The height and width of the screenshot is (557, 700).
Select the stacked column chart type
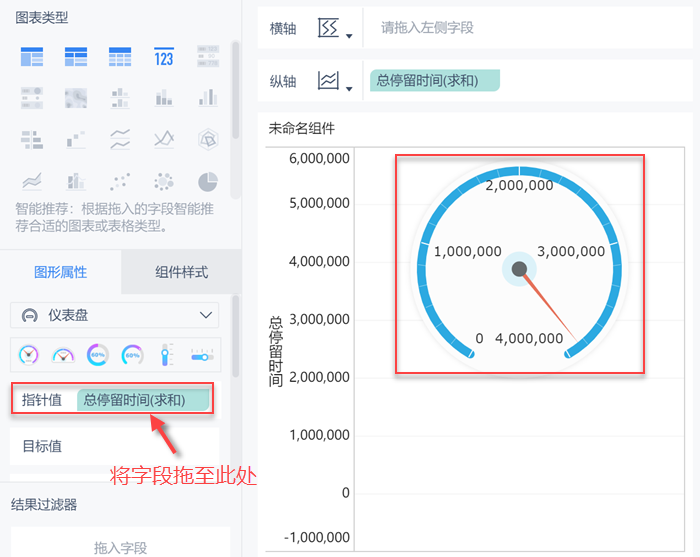point(164,98)
